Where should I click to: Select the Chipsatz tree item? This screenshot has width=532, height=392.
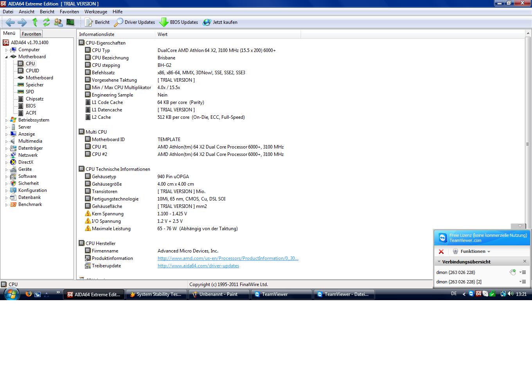pyautogui.click(x=35, y=99)
